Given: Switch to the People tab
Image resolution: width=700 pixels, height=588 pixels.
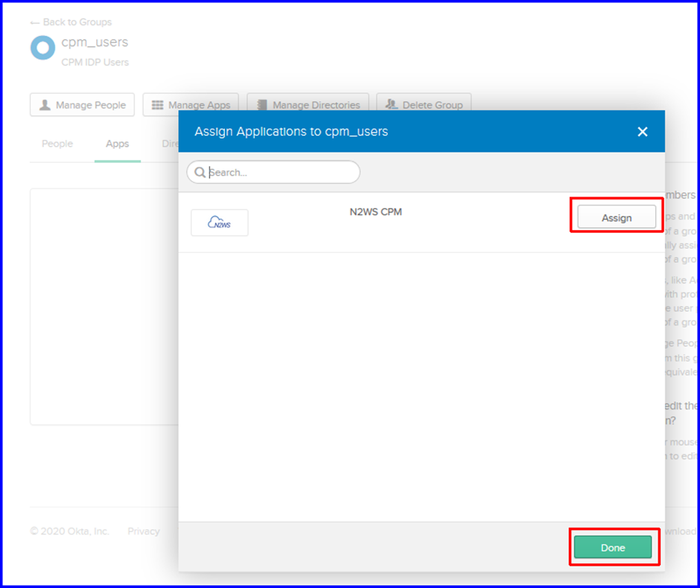Looking at the screenshot, I should [57, 144].
